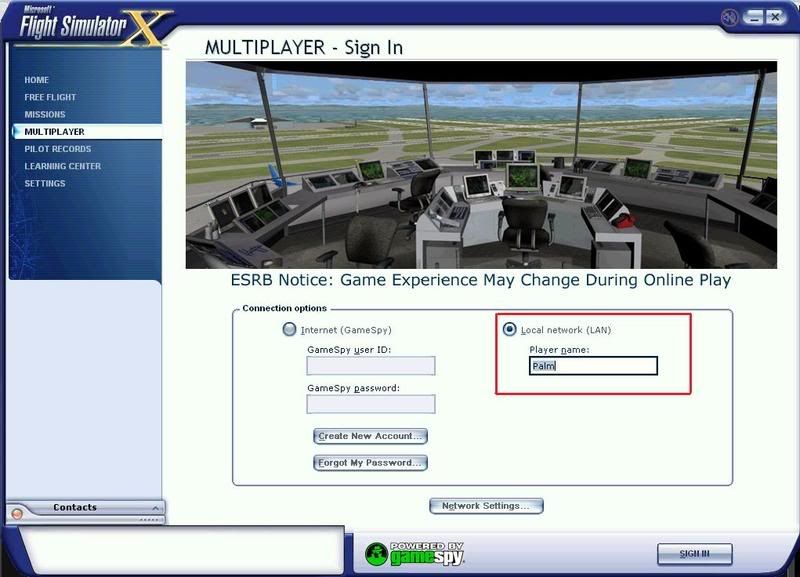The image size is (800, 577).
Task: Expand the Contacts panel chevron
Action: coord(155,508)
